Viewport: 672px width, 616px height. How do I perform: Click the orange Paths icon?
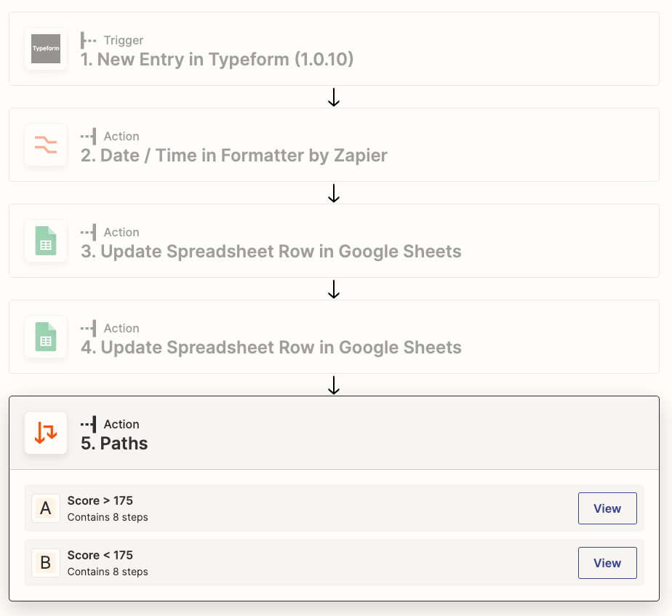46,433
